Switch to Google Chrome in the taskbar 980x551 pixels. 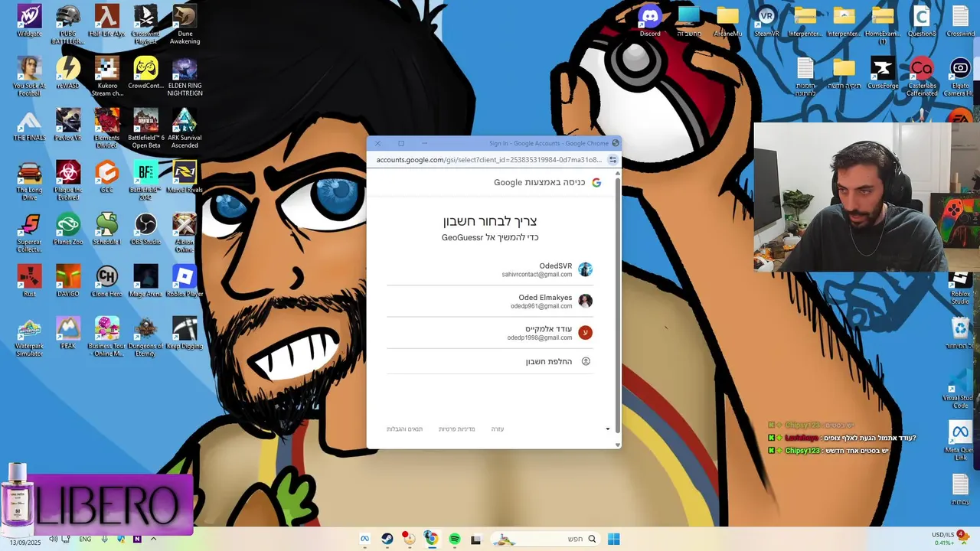pyautogui.click(x=431, y=539)
